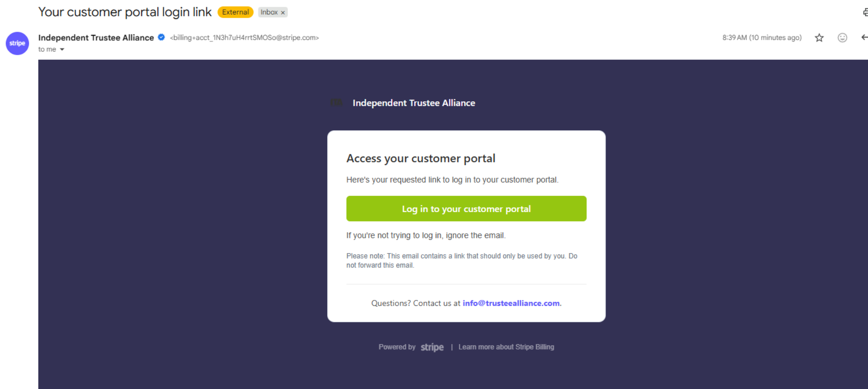This screenshot has width=868, height=389.
Task: Click the green "Log in to your customer portal" button
Action: pyautogui.click(x=466, y=209)
